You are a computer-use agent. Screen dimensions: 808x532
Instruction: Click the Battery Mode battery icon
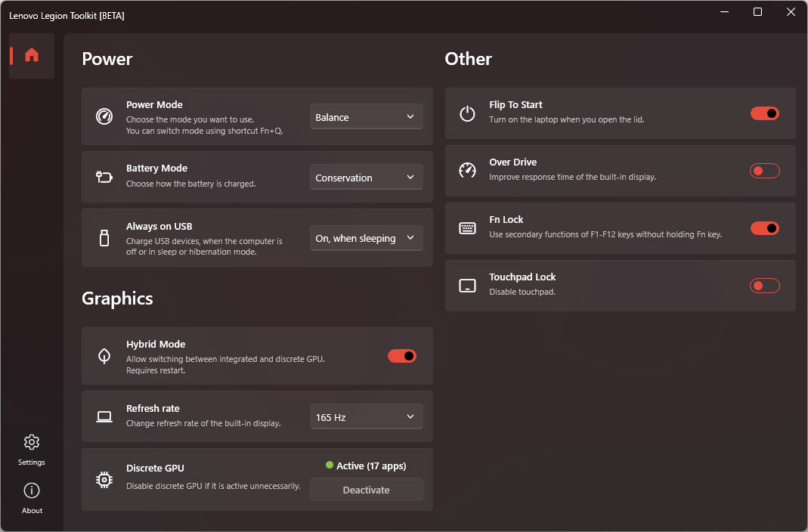click(x=104, y=177)
